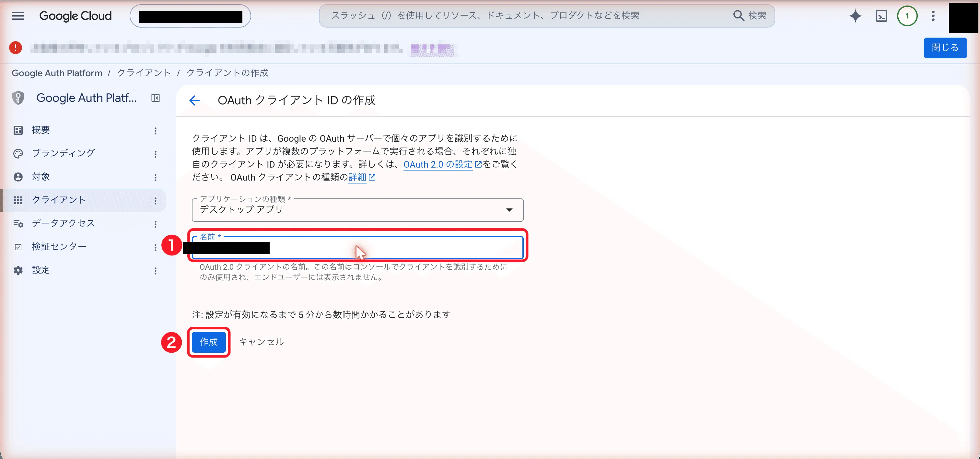Click the 名前 text field
This screenshot has width=980, height=459.
pyautogui.click(x=357, y=248)
